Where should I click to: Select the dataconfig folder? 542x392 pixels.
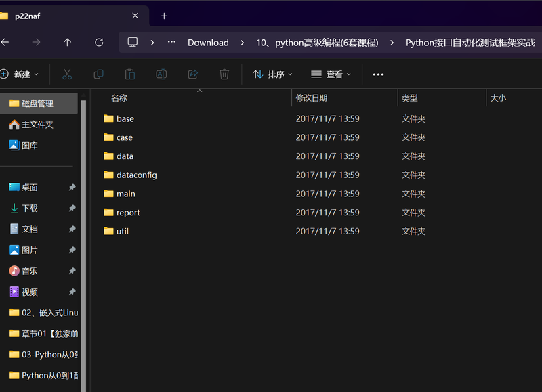[136, 175]
